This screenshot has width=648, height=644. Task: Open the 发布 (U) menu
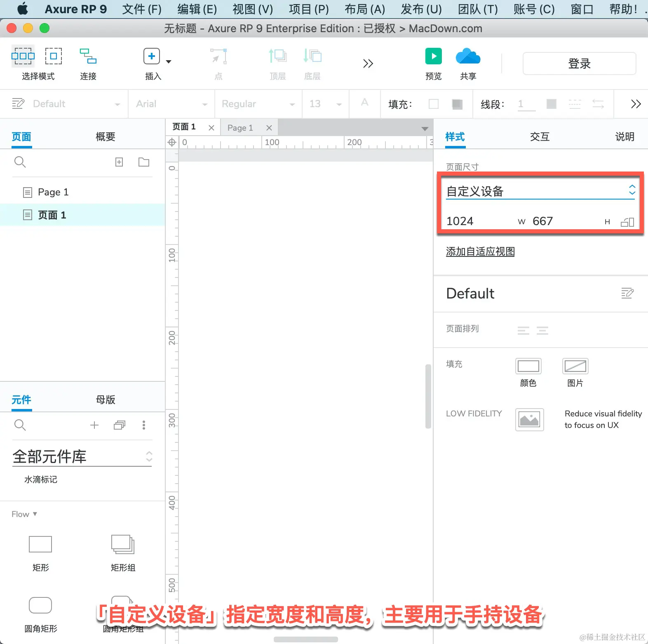[x=421, y=9]
